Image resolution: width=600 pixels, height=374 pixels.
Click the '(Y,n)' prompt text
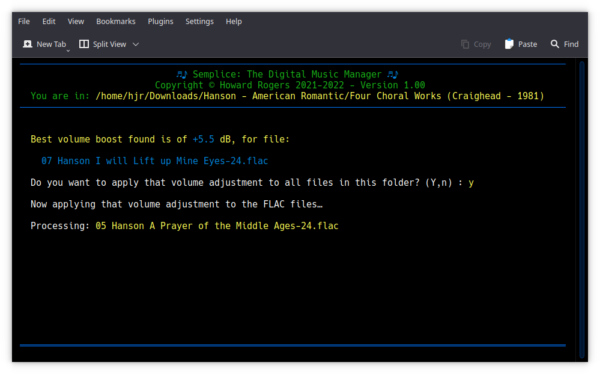tap(439, 183)
